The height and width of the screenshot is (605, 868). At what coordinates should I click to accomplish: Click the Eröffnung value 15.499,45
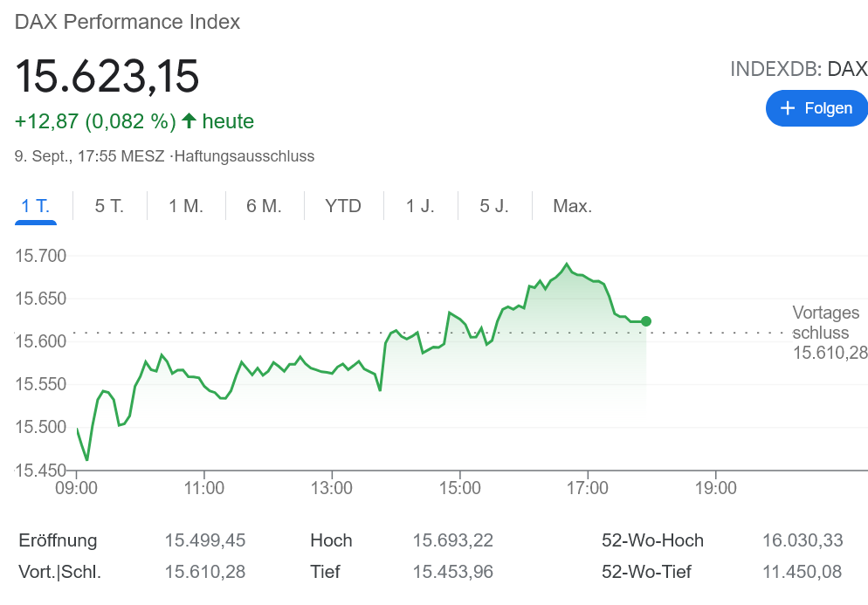tap(205, 540)
